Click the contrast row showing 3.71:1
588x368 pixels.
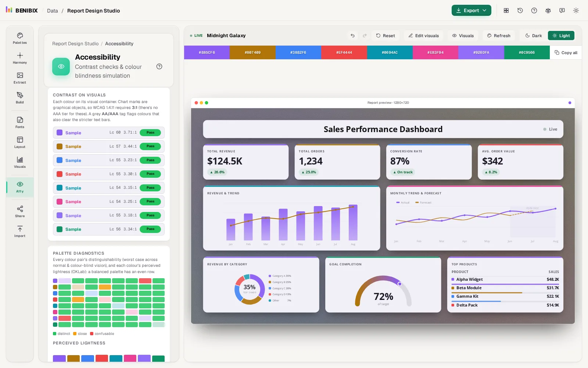pos(109,132)
